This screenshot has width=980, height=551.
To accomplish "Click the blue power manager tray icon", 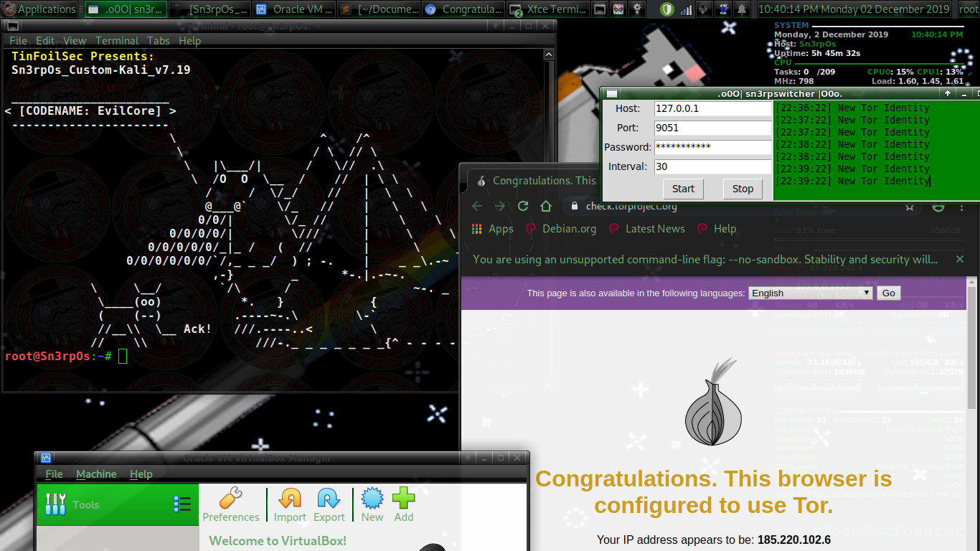I will (723, 9).
